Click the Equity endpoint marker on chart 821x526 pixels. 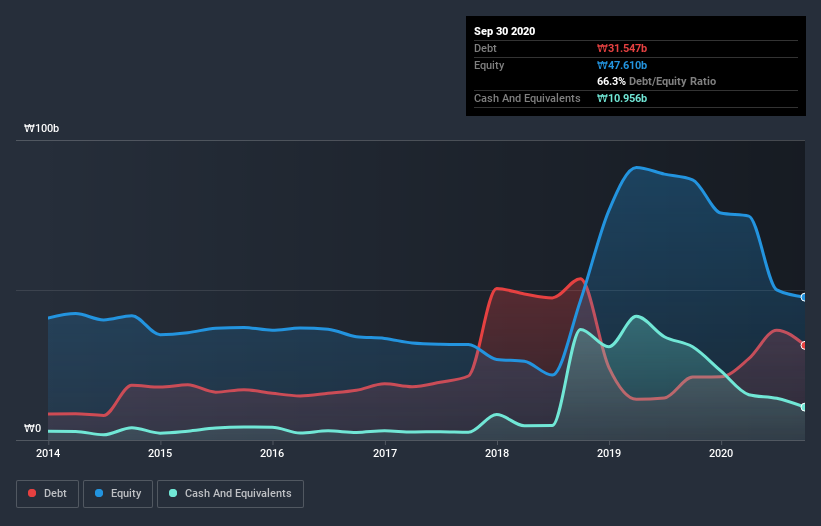pyautogui.click(x=804, y=297)
